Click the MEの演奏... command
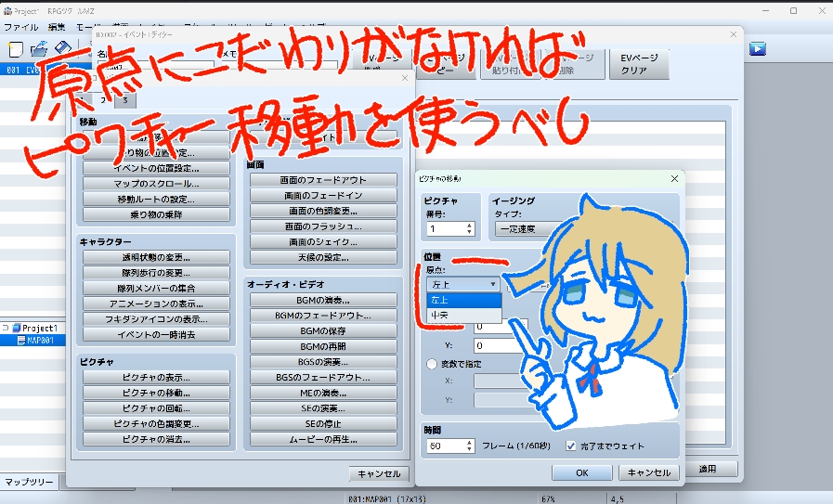This screenshot has height=504, width=833. (x=323, y=393)
